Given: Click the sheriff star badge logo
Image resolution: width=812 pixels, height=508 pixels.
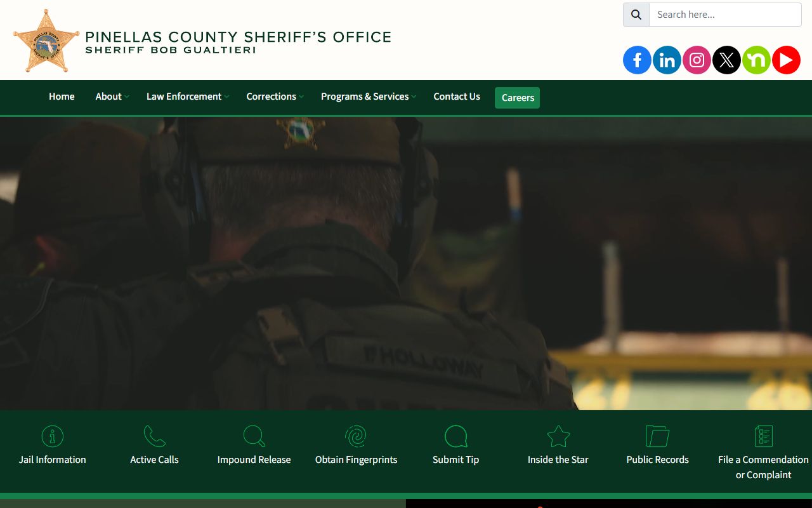Looking at the screenshot, I should [x=46, y=41].
